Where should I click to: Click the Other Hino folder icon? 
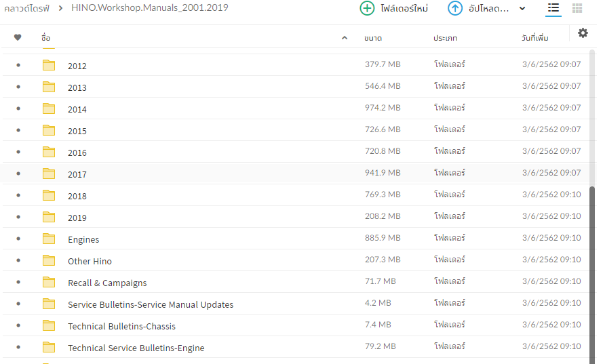point(49,260)
